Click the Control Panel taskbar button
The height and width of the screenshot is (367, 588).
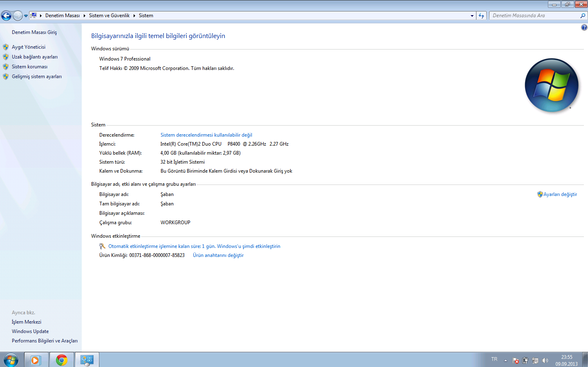[87, 360]
